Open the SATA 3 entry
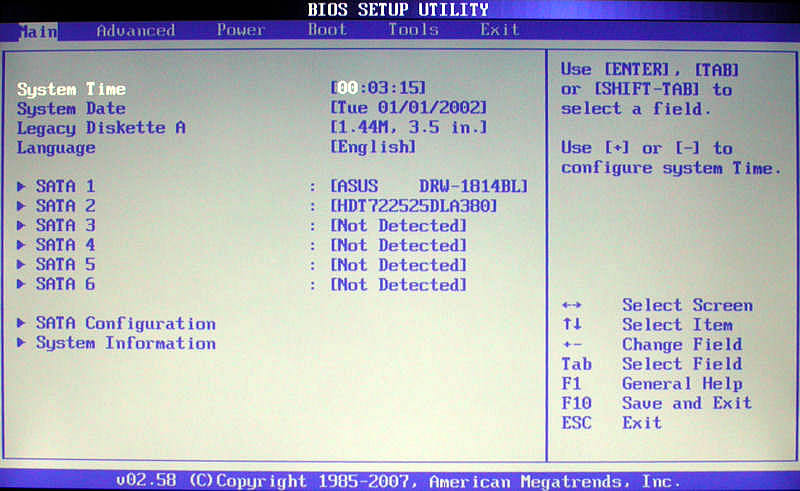The height and width of the screenshot is (491, 800). coord(65,225)
